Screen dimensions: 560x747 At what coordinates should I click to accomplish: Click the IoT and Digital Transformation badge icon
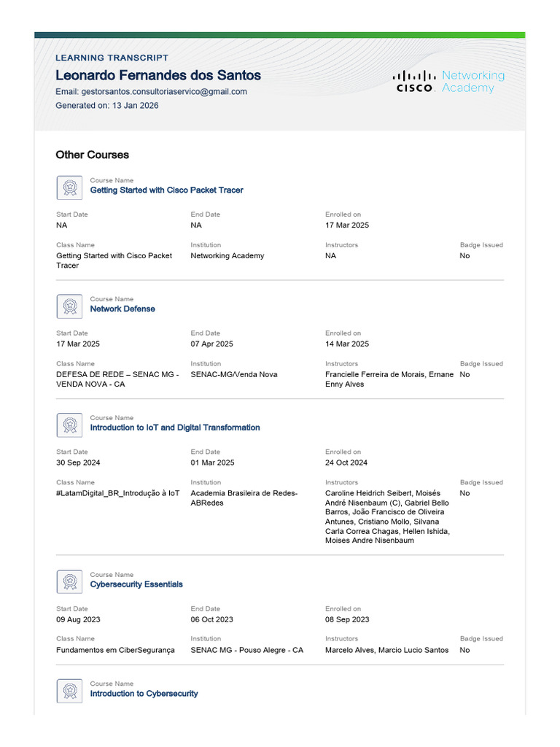(x=69, y=425)
